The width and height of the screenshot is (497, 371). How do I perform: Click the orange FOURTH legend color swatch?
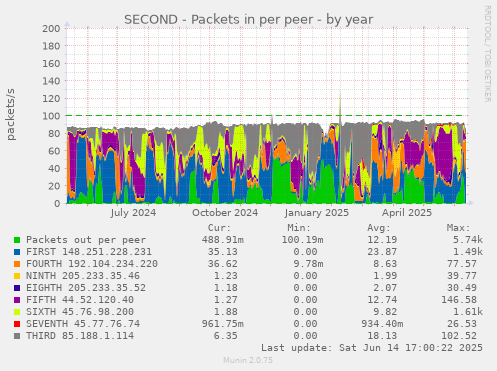click(17, 264)
